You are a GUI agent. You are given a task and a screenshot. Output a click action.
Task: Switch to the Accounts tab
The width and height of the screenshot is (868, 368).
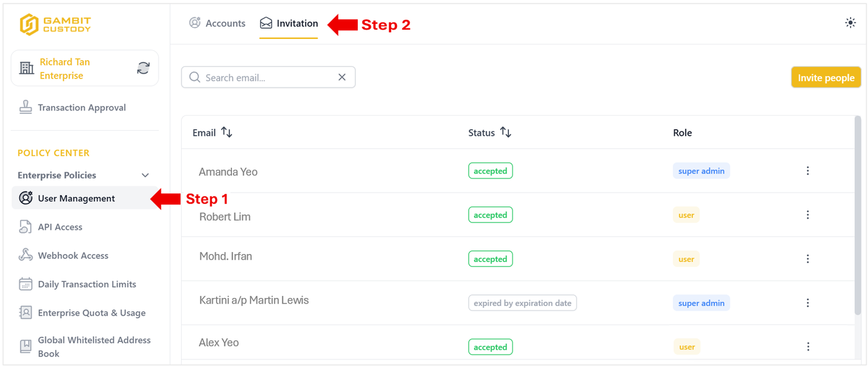click(217, 24)
